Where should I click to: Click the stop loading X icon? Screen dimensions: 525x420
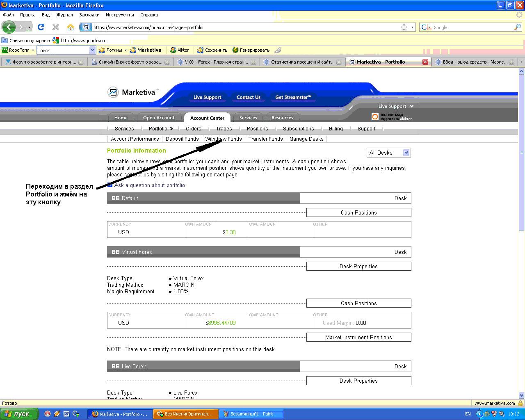(56, 27)
